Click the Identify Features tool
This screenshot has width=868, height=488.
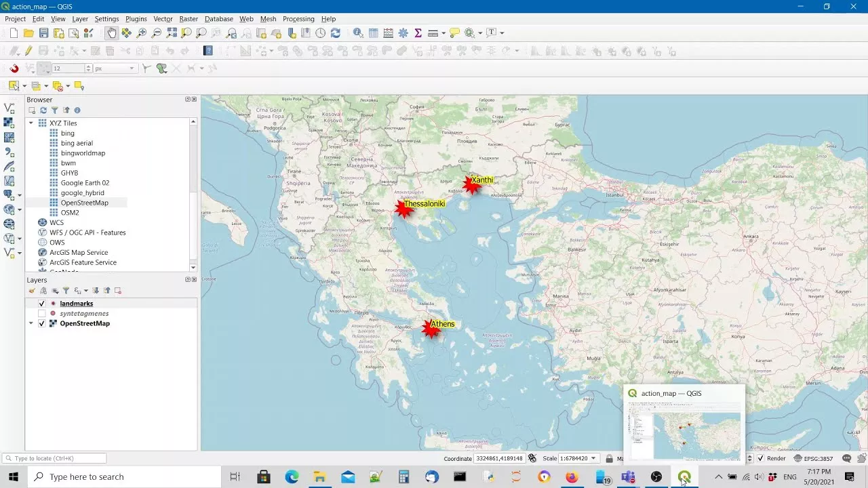point(358,33)
